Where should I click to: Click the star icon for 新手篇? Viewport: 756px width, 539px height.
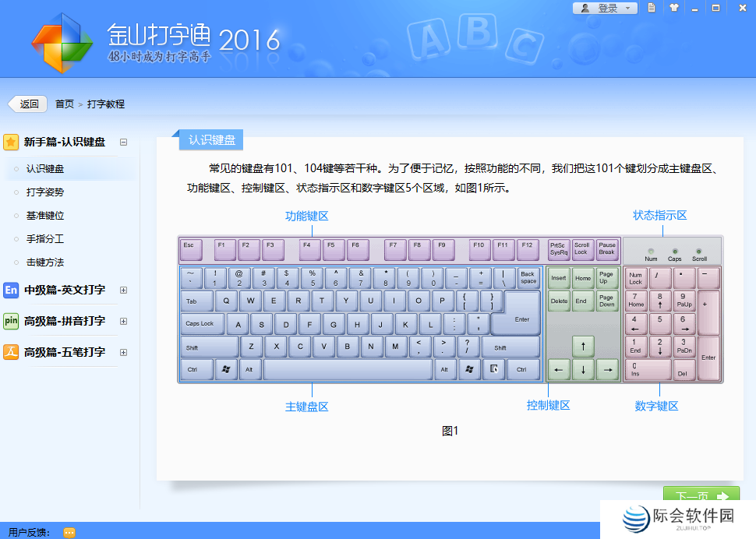tap(11, 142)
